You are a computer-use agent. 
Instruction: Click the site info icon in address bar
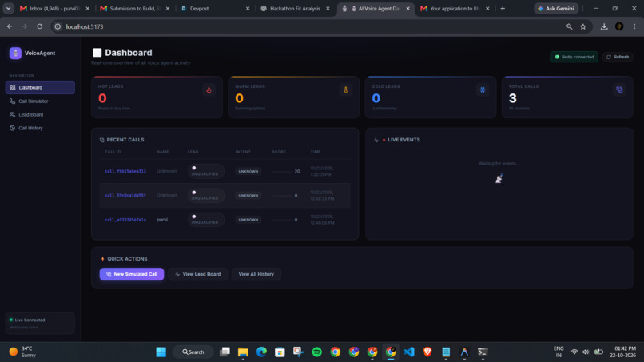pyautogui.click(x=58, y=26)
